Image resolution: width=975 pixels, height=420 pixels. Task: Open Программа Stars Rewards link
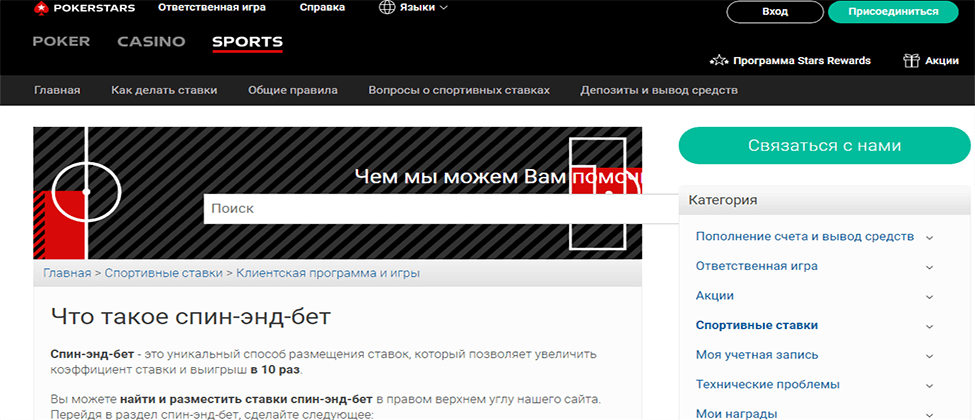[802, 61]
